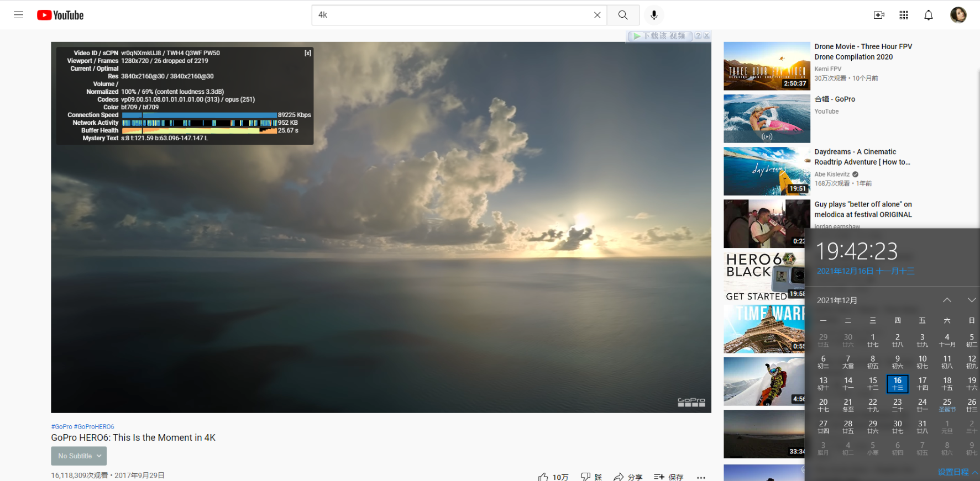Go to next month with the down chevron

point(972,300)
